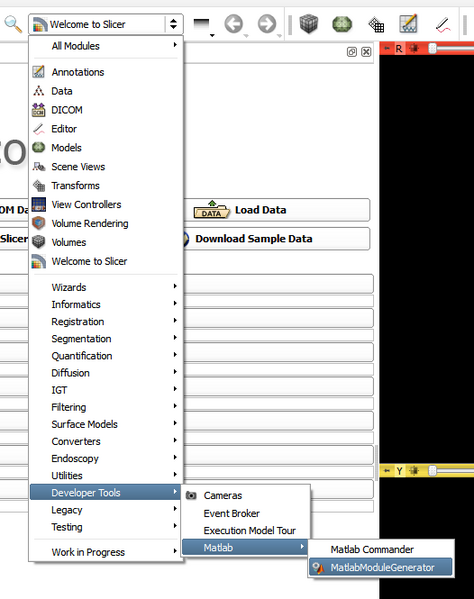Open the Annotations module toolbar icon
Image resolution: width=474 pixels, height=599 pixels.
pos(408,24)
